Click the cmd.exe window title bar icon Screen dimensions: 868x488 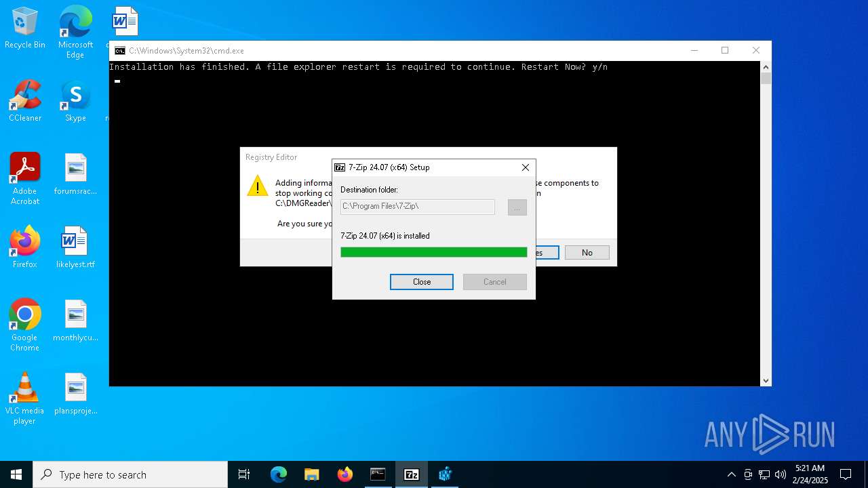pyautogui.click(x=120, y=51)
